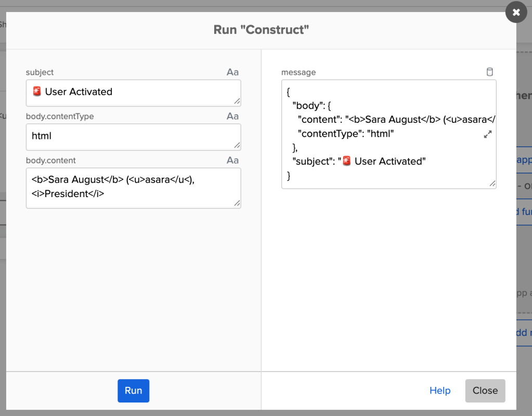Click the red siren emoji in the subject field

pos(36,92)
